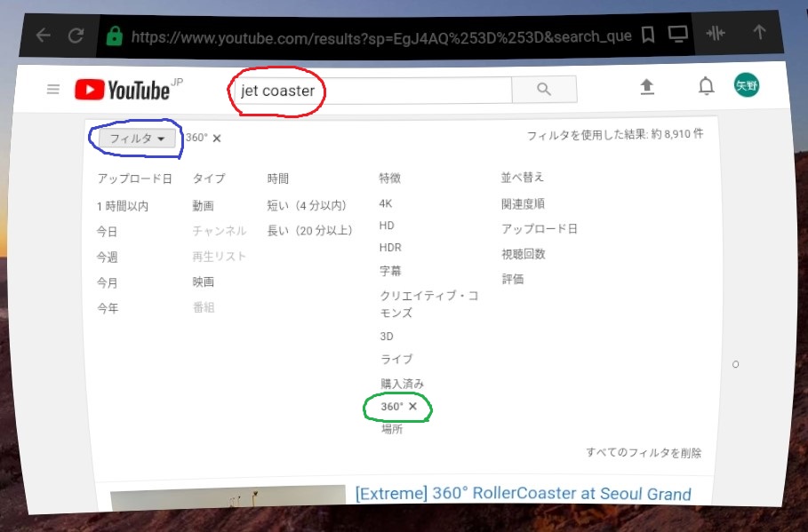Select 短い（4 分以内）duration filter

(x=307, y=205)
